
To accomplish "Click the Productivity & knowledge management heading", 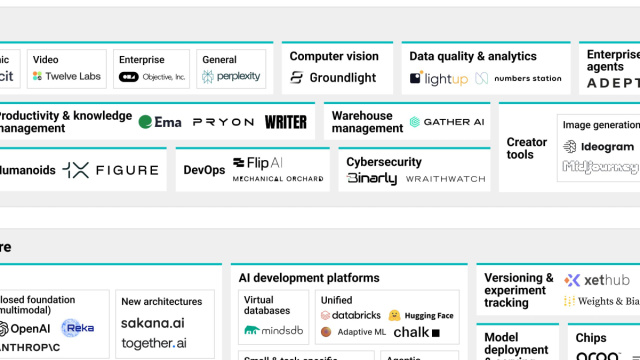I will click(x=65, y=122).
